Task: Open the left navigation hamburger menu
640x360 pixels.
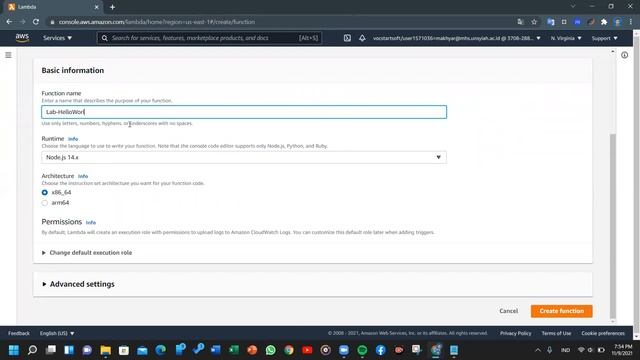Action: pyautogui.click(x=8, y=55)
